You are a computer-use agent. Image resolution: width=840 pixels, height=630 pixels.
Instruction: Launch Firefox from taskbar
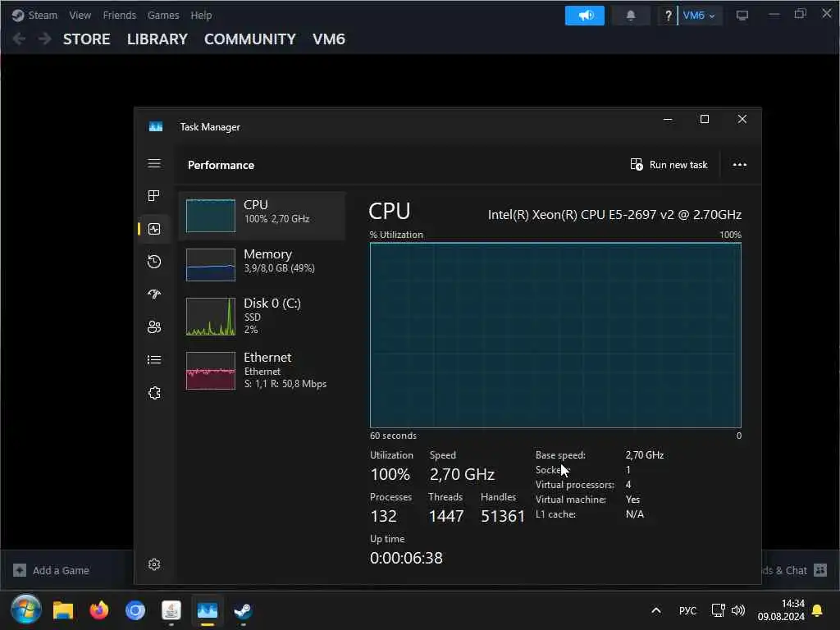coord(99,610)
